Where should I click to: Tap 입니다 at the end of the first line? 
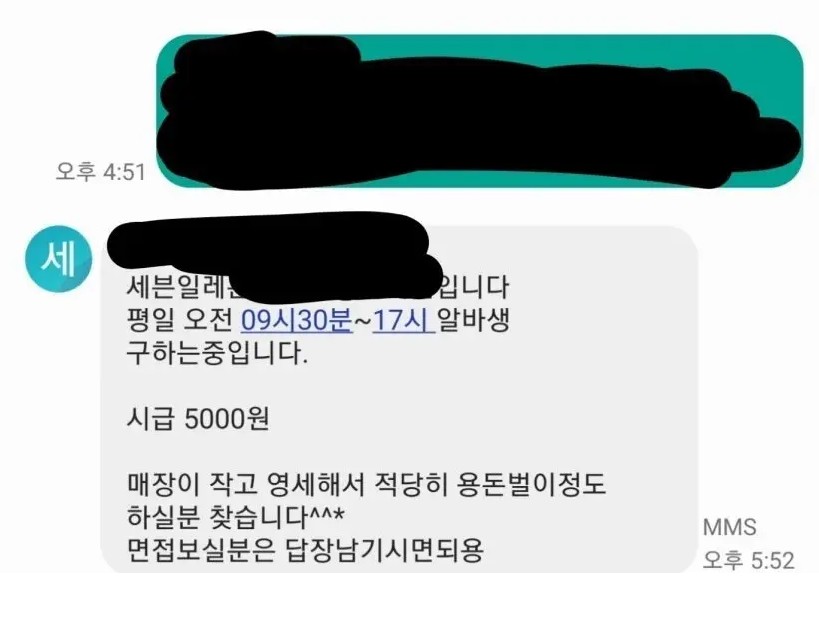point(474,288)
